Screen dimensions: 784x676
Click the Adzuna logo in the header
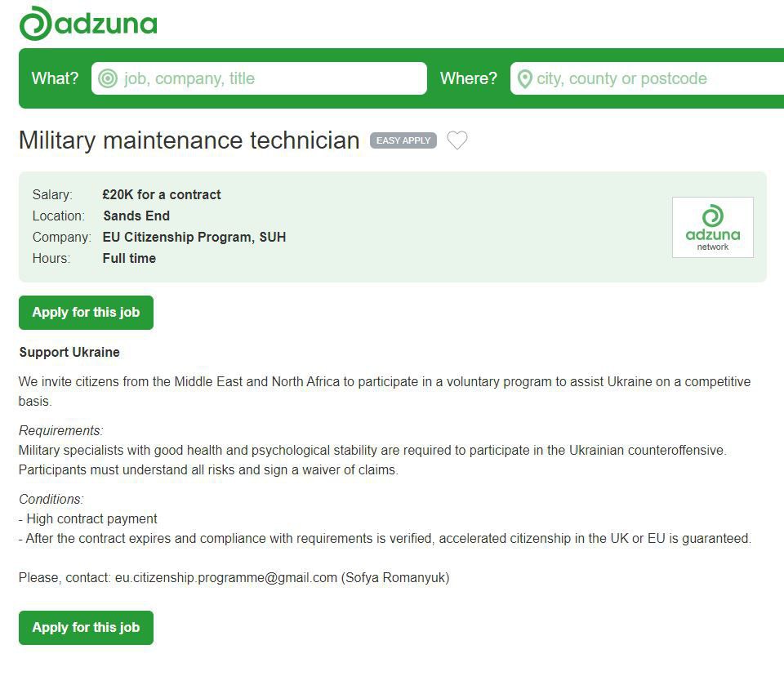click(x=88, y=23)
